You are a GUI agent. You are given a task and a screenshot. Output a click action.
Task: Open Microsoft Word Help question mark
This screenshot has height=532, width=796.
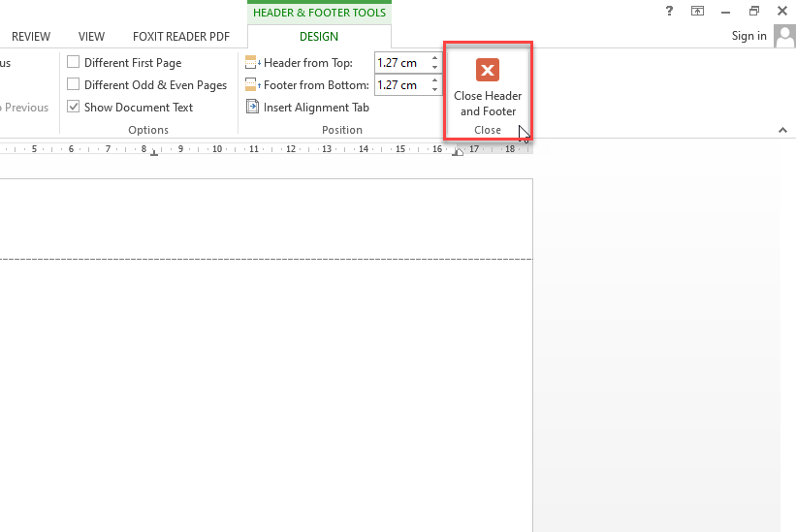669,11
